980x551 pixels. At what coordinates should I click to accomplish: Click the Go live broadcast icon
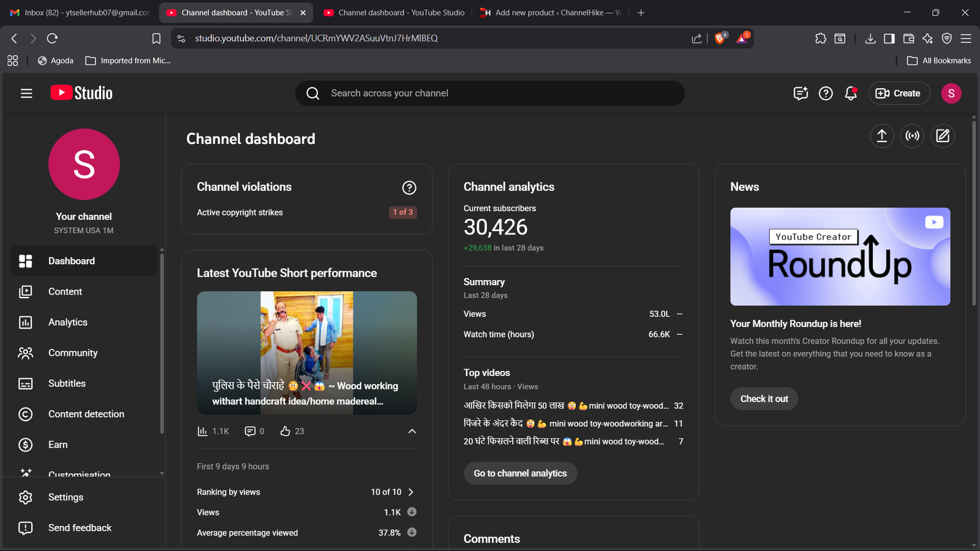pos(912,136)
